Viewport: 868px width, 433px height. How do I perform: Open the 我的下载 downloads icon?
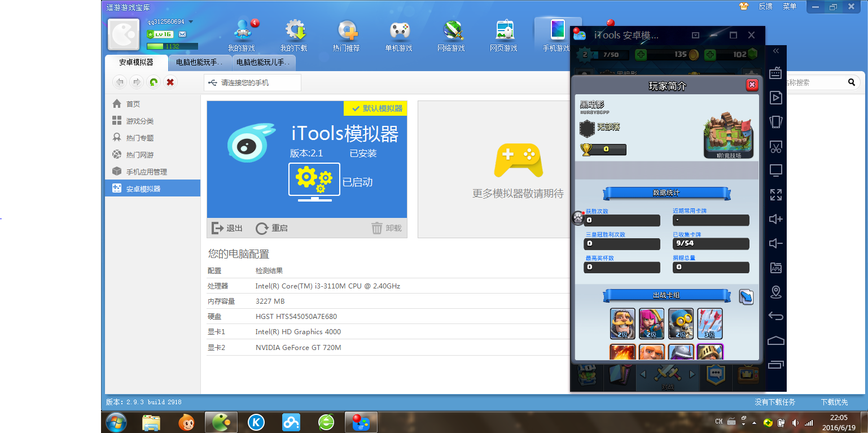tap(294, 30)
